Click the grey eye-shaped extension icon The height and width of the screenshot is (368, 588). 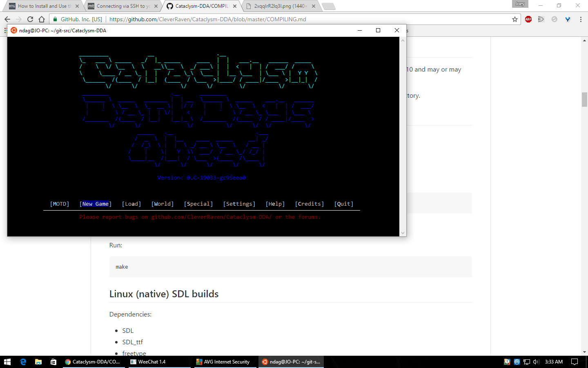[x=541, y=19]
